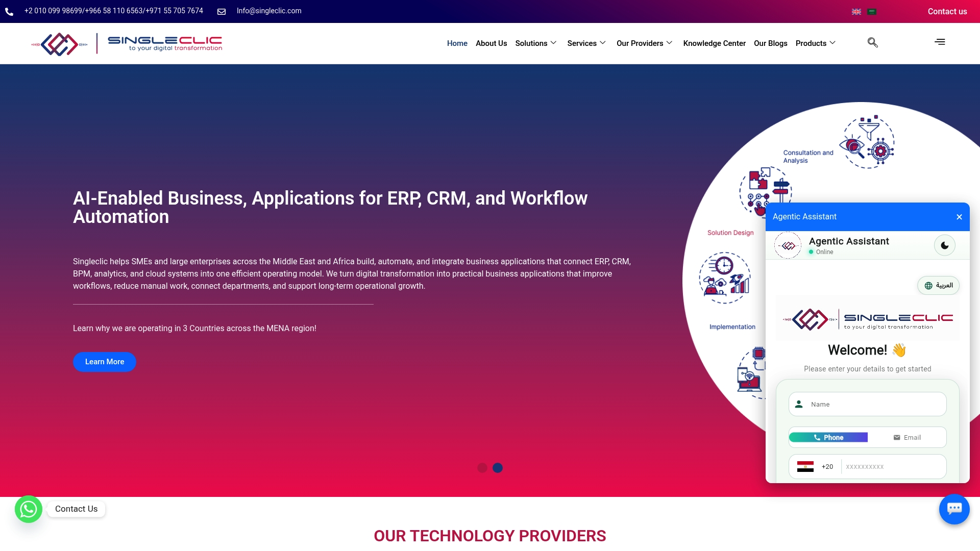
Task: Select the first red carousel dot
Action: 482,468
